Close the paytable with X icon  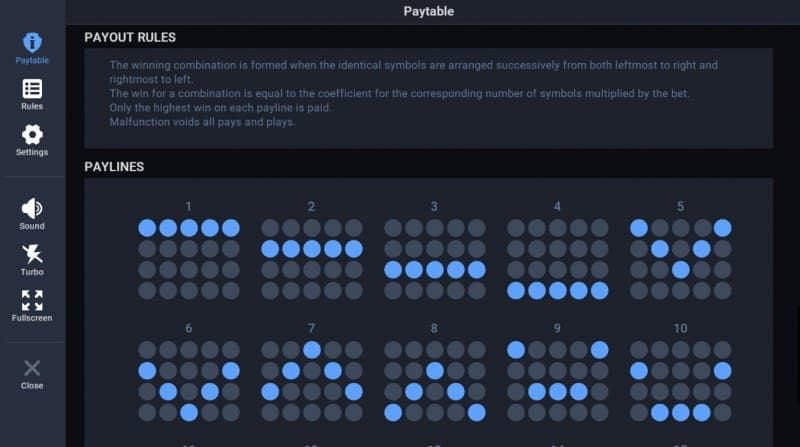pos(32,368)
